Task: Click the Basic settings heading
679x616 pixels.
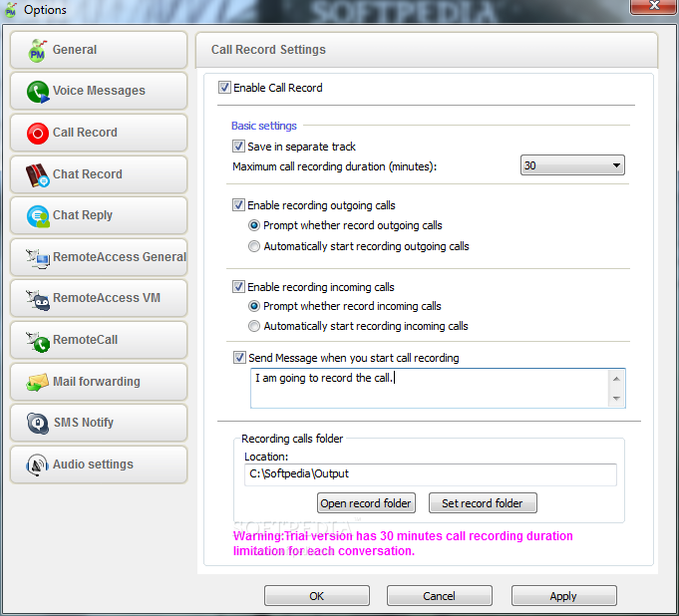Action: (x=263, y=126)
